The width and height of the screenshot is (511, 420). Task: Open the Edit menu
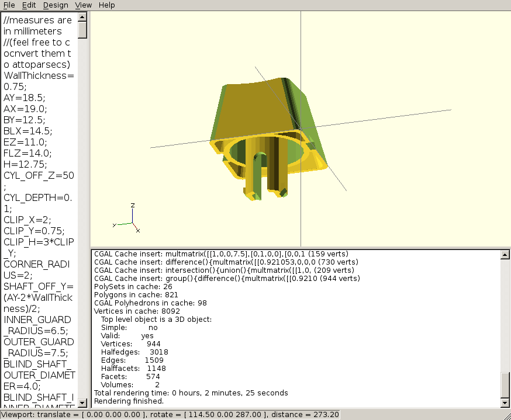click(x=28, y=5)
